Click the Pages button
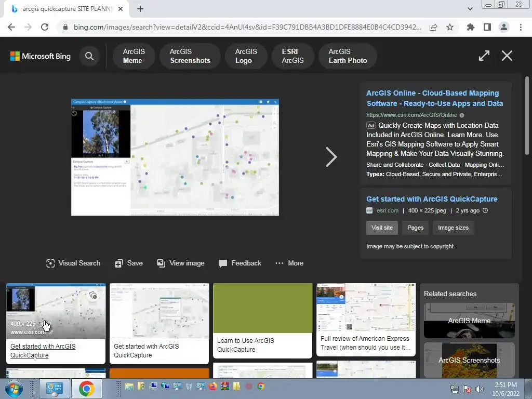 [415, 228]
